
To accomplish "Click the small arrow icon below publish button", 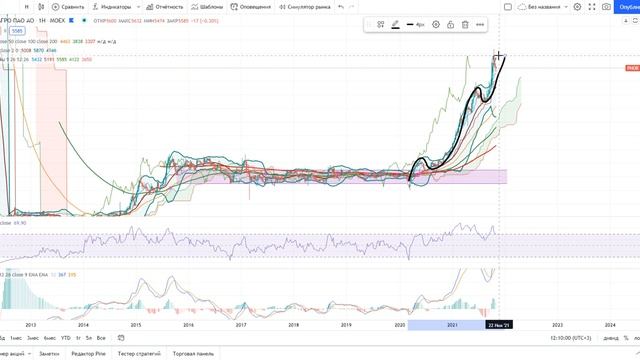I will coord(626,20).
